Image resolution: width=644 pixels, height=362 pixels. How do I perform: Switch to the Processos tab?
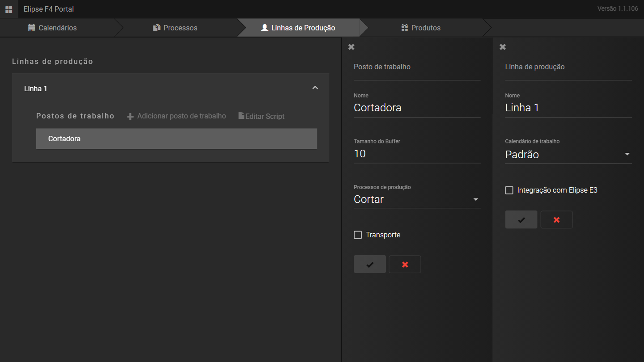tap(175, 28)
